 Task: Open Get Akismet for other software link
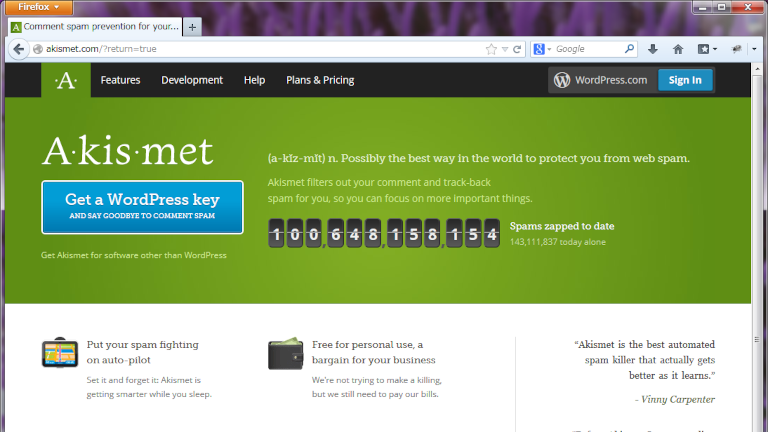[134, 255]
